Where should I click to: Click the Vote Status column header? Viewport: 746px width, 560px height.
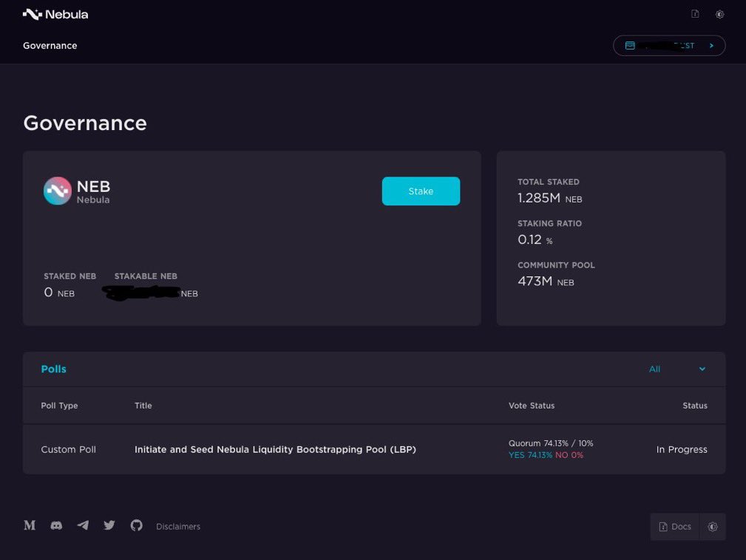[532, 406]
